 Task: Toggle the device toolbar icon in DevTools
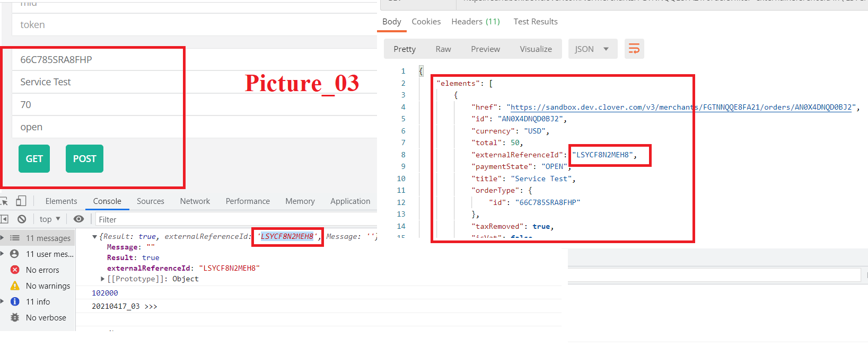(21, 201)
